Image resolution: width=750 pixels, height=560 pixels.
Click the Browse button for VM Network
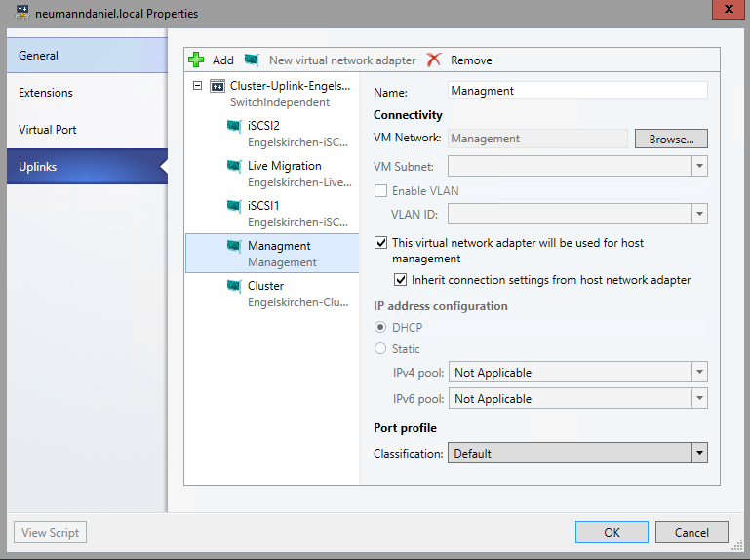coord(671,139)
